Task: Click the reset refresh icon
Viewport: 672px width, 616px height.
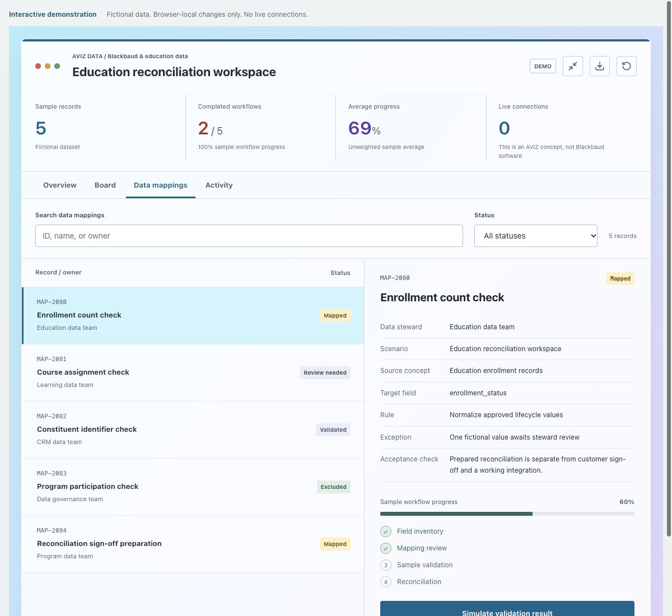Action: tap(627, 66)
